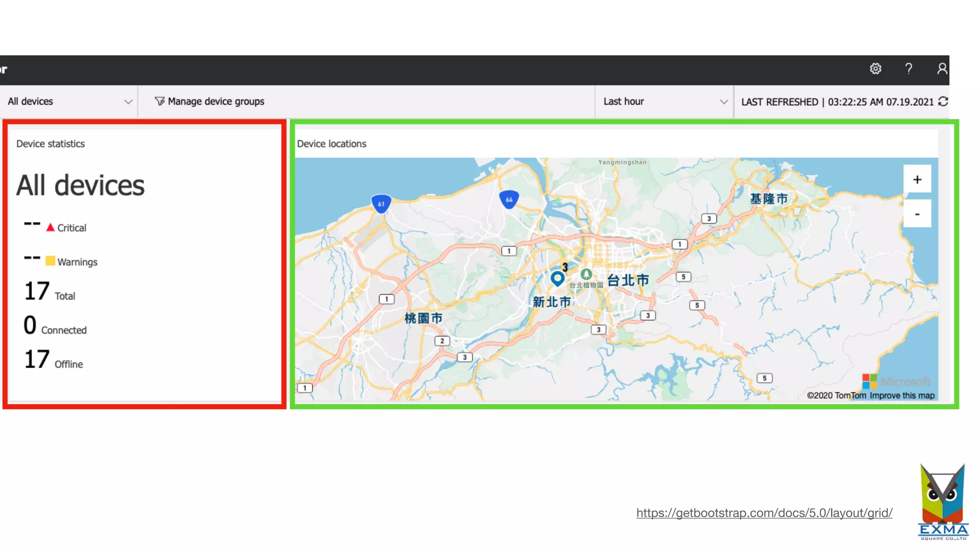
Task: Open Manage device groups
Action: click(x=216, y=101)
